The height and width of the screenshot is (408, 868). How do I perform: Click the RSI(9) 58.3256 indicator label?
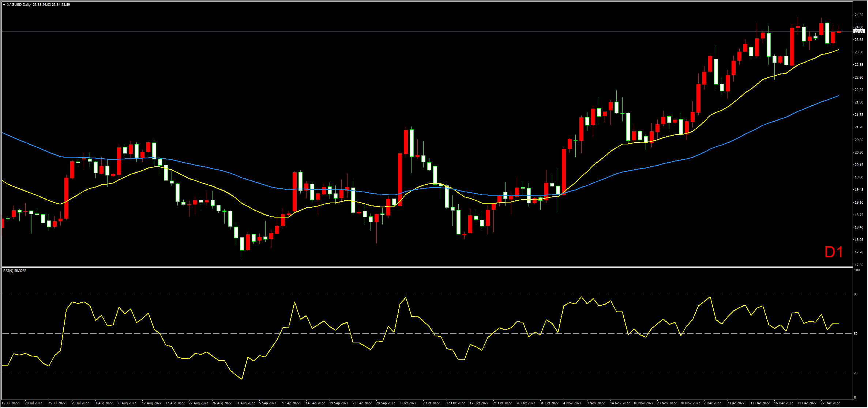[x=15, y=271]
